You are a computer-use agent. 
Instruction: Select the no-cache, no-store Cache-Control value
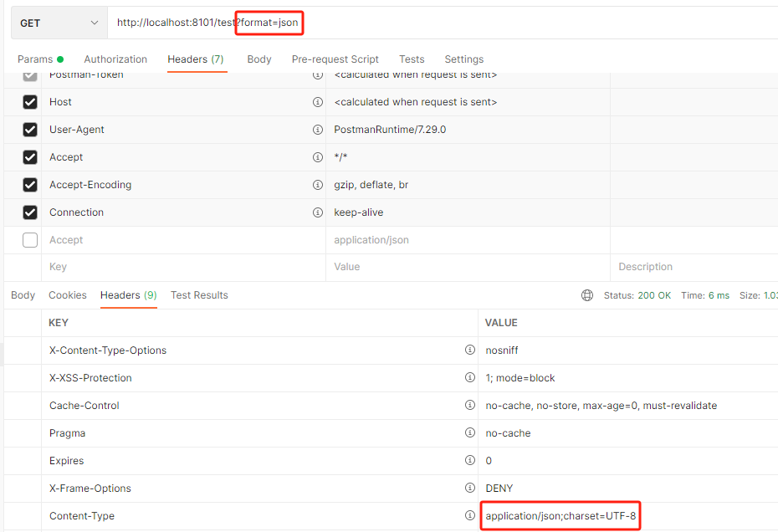tap(601, 406)
